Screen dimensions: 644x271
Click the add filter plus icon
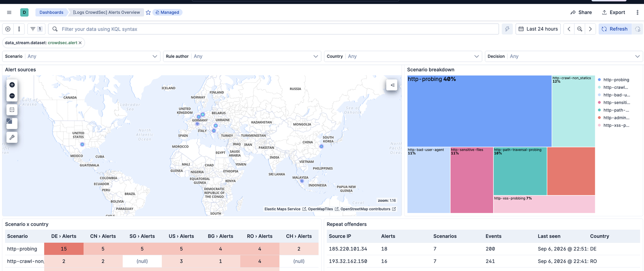8,29
